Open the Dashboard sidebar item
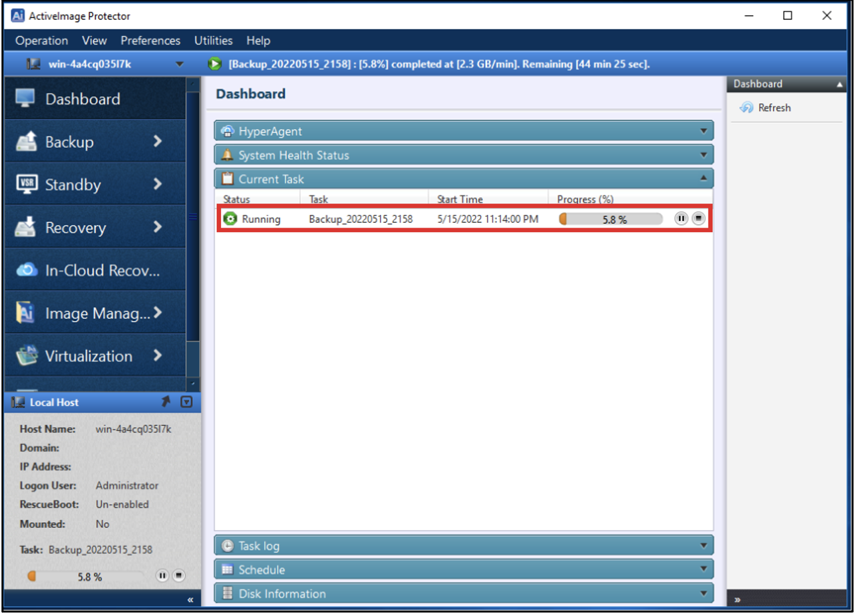Screen dimensions: 857x616 (x=95, y=98)
